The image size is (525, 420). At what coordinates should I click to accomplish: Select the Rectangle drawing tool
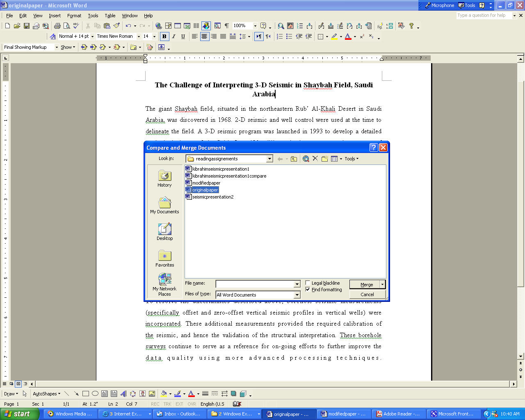point(86,394)
